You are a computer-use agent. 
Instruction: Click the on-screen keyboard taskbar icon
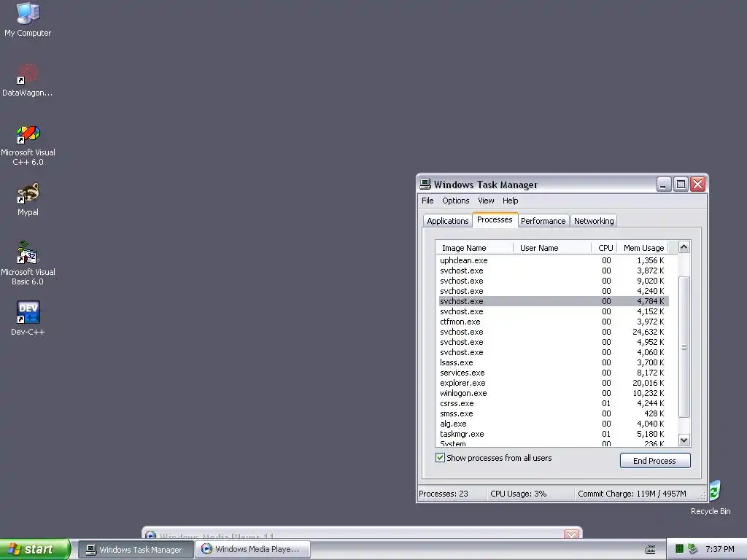(650, 550)
